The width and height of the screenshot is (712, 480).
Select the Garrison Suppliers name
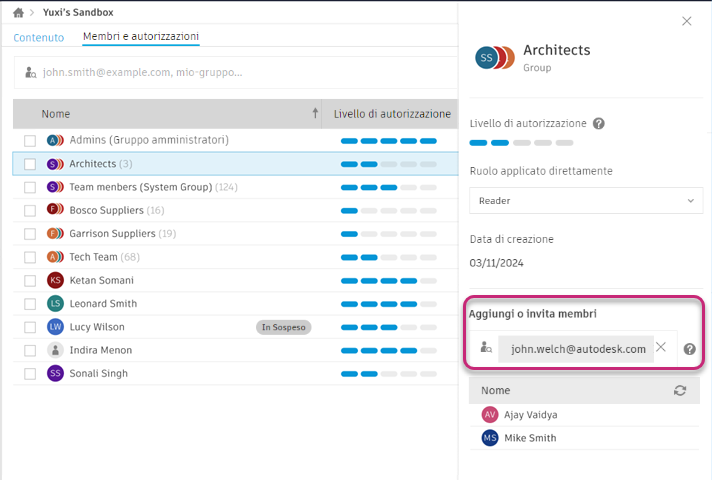pyautogui.click(x=112, y=233)
